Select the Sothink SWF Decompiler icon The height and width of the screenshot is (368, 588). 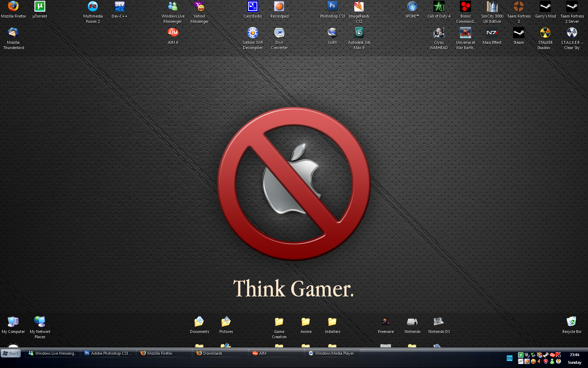(x=253, y=38)
